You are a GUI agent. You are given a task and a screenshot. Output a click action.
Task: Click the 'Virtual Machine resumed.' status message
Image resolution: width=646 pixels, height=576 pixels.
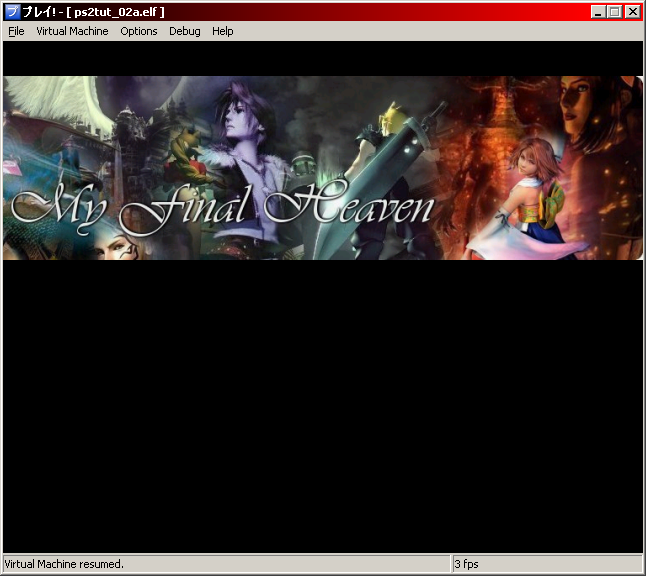pos(64,564)
